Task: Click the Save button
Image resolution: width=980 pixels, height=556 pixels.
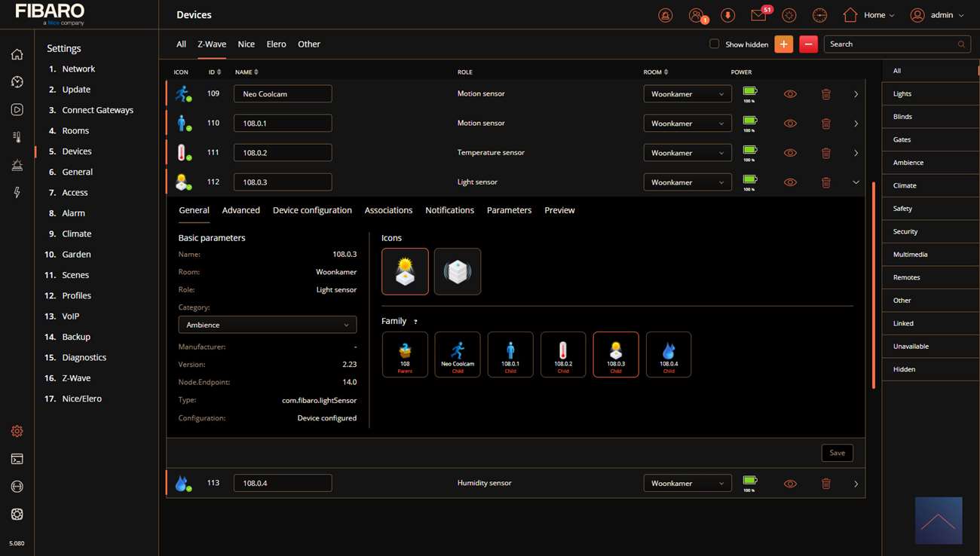Action: pos(837,453)
